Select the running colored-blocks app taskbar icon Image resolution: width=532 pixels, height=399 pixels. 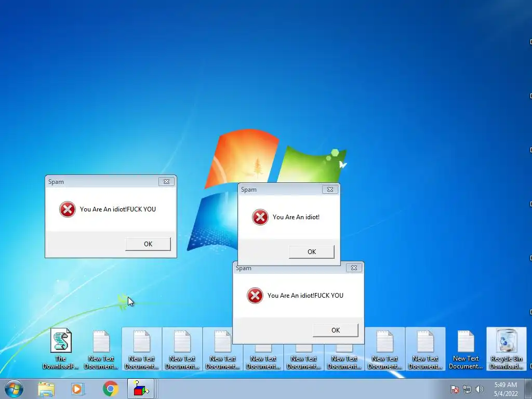(141, 389)
